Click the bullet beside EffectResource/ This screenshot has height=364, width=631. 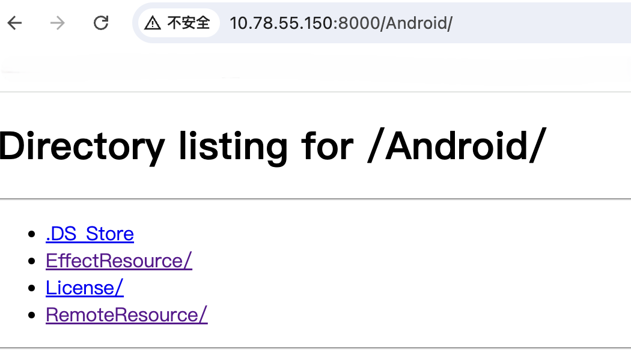(x=32, y=261)
